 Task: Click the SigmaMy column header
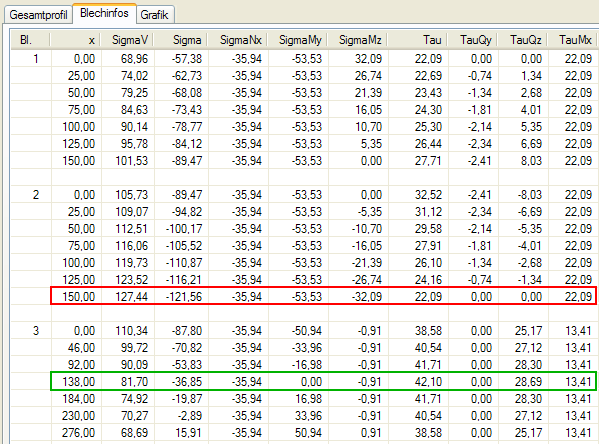[300, 39]
